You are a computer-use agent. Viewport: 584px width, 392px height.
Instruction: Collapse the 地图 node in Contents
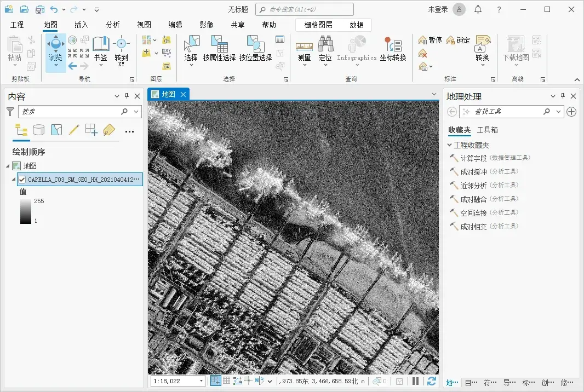pyautogui.click(x=8, y=166)
